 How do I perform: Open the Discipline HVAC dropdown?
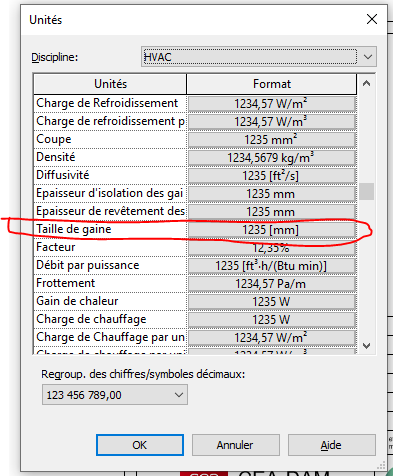[259, 57]
